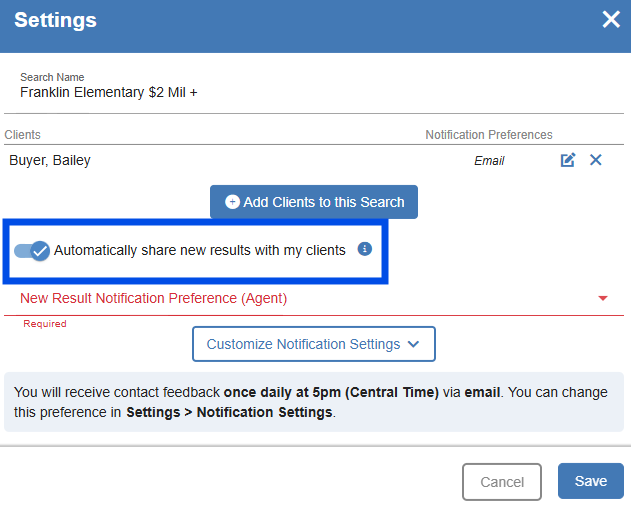The height and width of the screenshot is (508, 631).
Task: Expand the Customize Notification Settings chevron
Action: pos(415,344)
